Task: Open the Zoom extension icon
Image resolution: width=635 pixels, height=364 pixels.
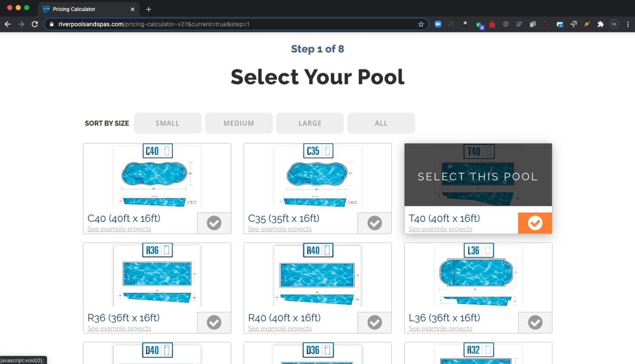Action: 438,24
